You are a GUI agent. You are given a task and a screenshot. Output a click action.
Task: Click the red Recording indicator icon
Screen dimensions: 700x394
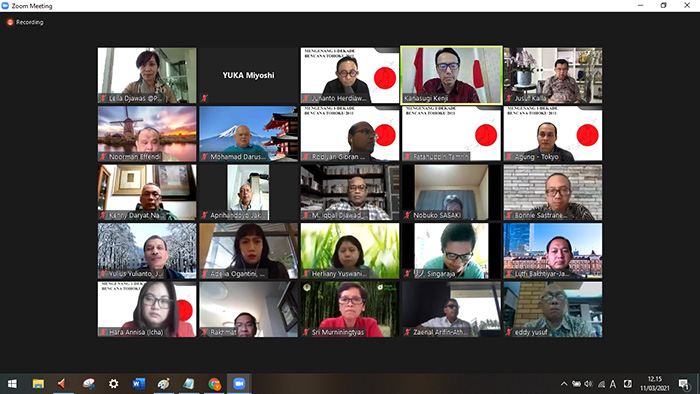(x=10, y=22)
